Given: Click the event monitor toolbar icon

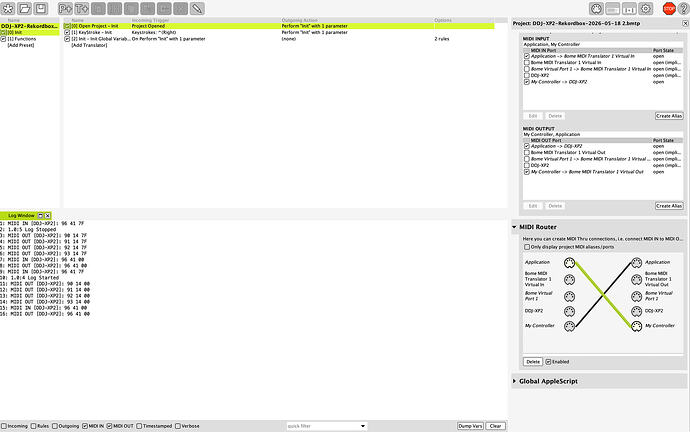Looking at the screenshot, I should point(629,8).
